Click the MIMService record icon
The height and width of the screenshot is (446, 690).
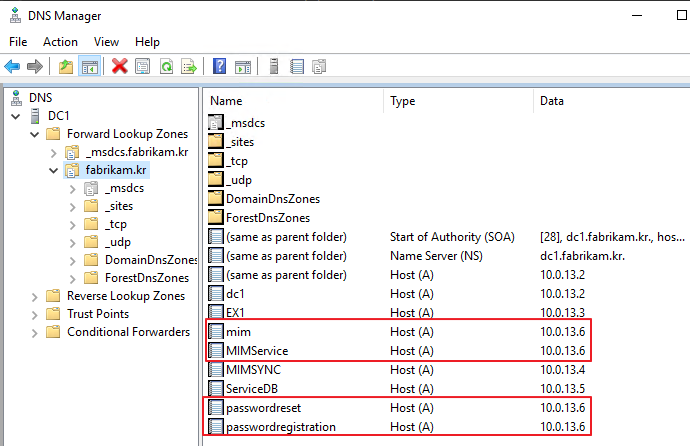pos(216,351)
